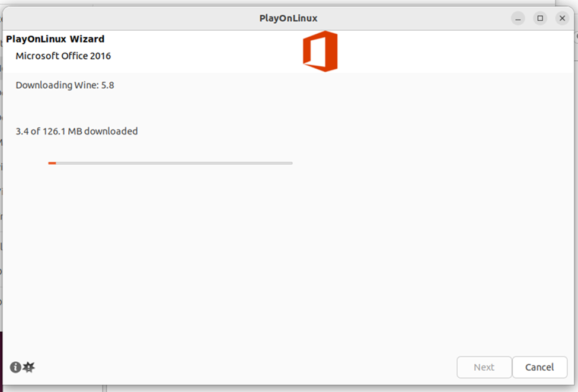This screenshot has height=392, width=578.
Task: Click the download progress bar
Action: coord(171,163)
